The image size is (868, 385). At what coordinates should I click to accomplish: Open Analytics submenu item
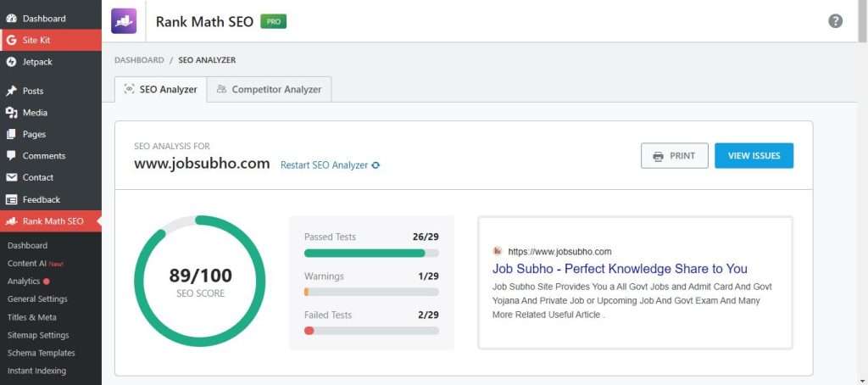[24, 282]
